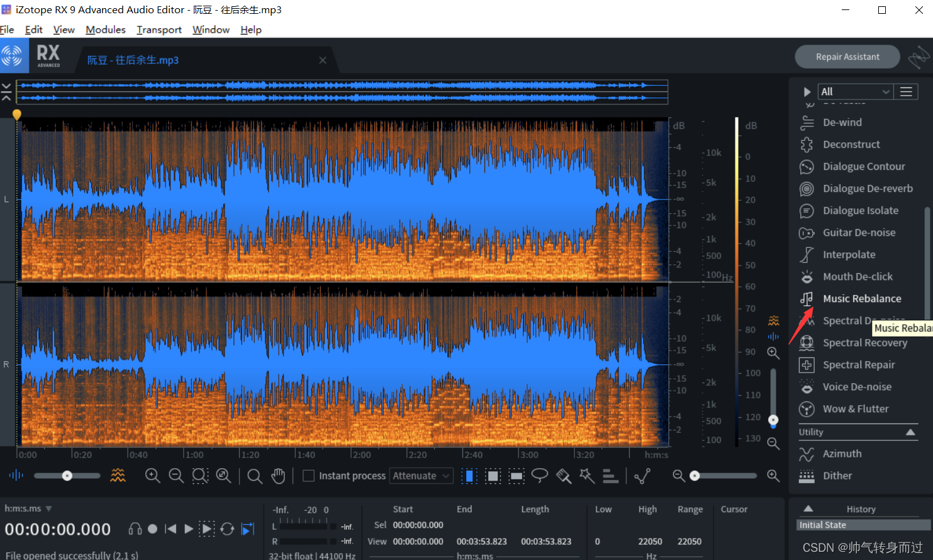
Task: Toggle the R channel selector
Action: point(6,364)
